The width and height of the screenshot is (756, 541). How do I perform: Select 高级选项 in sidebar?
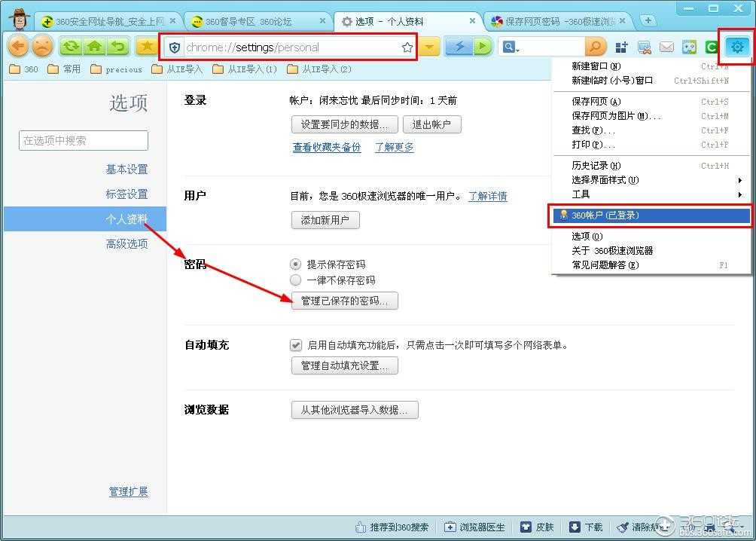tap(127, 243)
